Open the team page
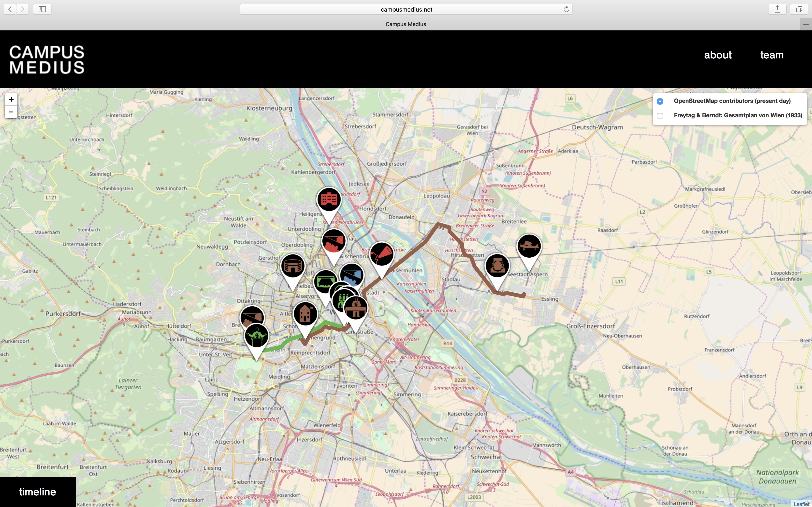Screen dimensions: 812x507 tap(771, 55)
